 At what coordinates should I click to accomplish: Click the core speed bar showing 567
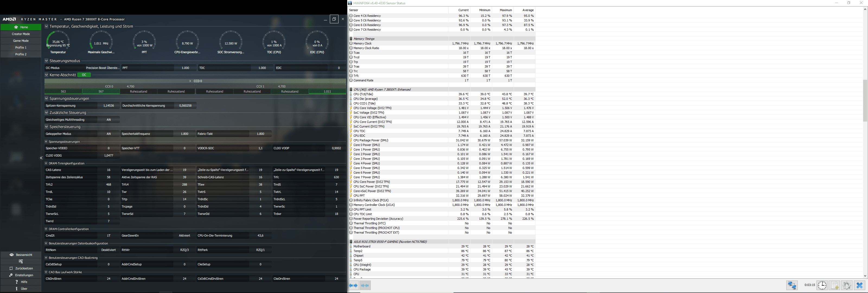tap(101, 91)
